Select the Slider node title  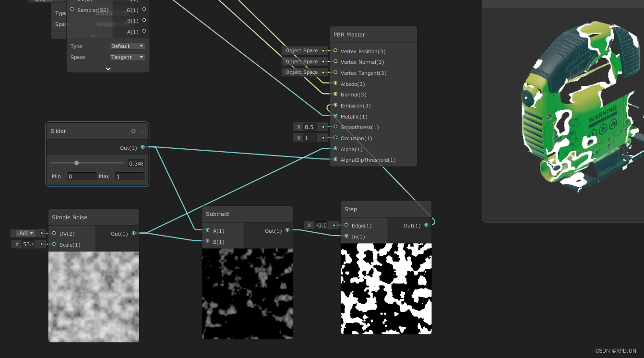[x=59, y=131]
